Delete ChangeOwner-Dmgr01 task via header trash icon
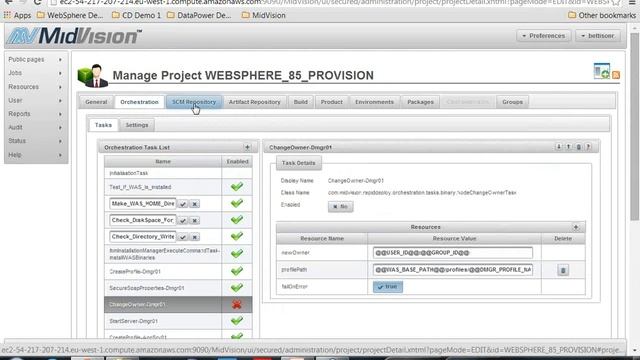 578,147
